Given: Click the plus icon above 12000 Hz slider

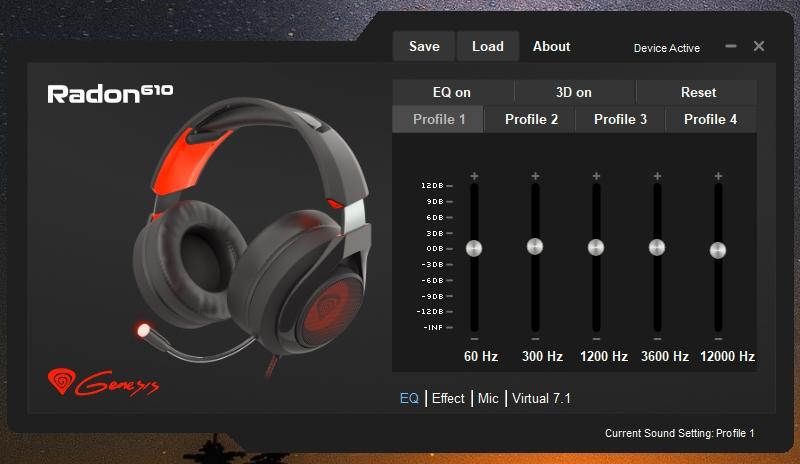Looking at the screenshot, I should point(718,176).
